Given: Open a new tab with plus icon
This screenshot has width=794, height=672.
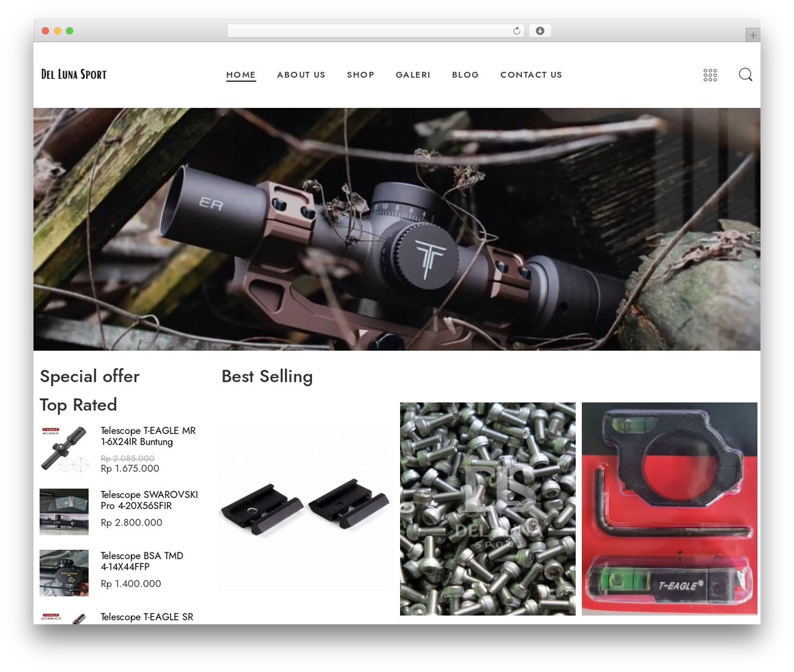Looking at the screenshot, I should pos(752,35).
